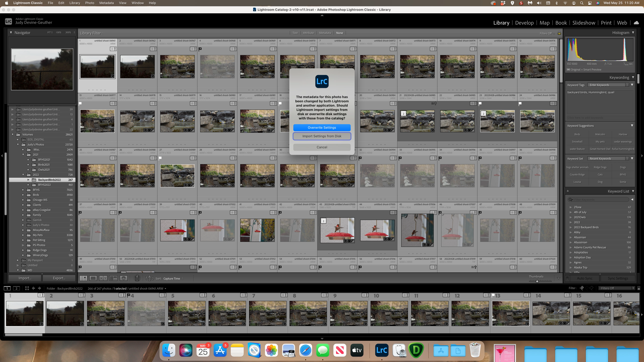Screen dimensions: 644x362
Task: Collapse the 2021 folder
Action: 23,155
